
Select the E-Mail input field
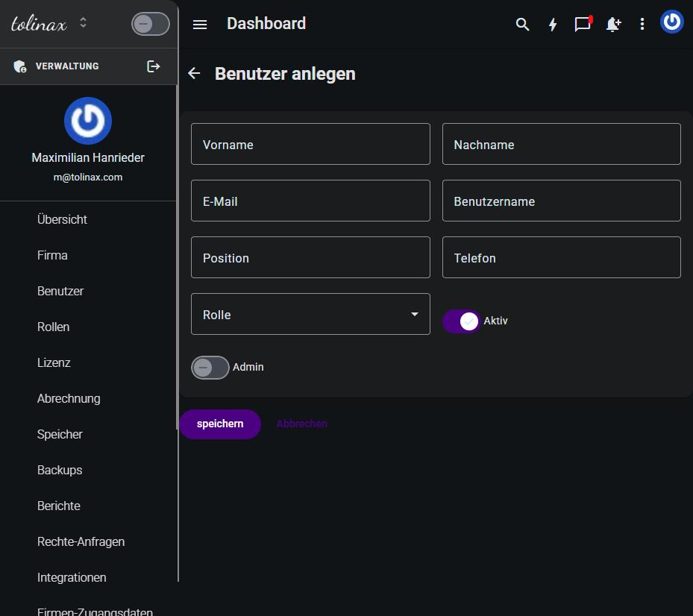pos(310,201)
